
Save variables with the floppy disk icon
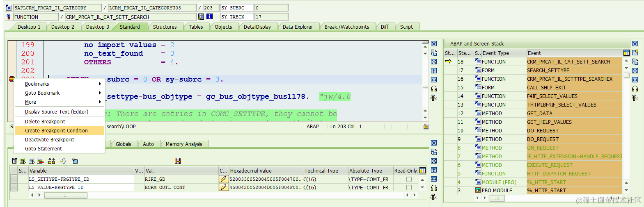(178, 161)
